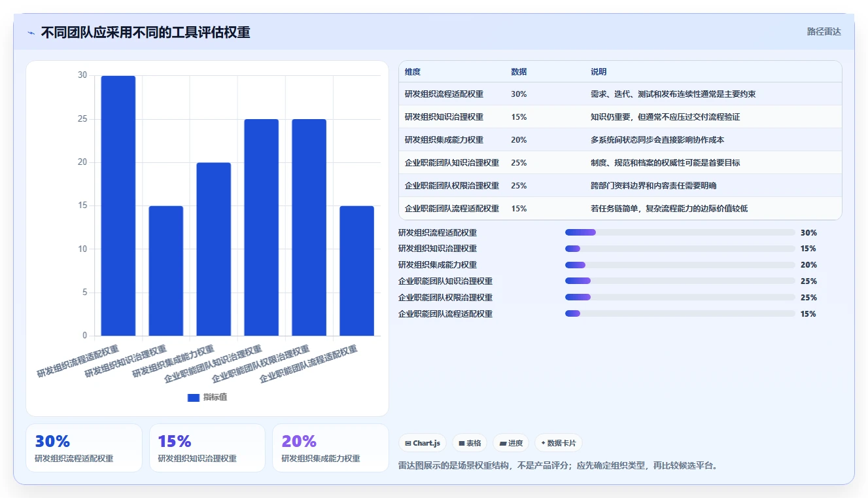Click the table cell 研发组织集成能力权重
The width and height of the screenshot is (868, 498).
(x=444, y=140)
